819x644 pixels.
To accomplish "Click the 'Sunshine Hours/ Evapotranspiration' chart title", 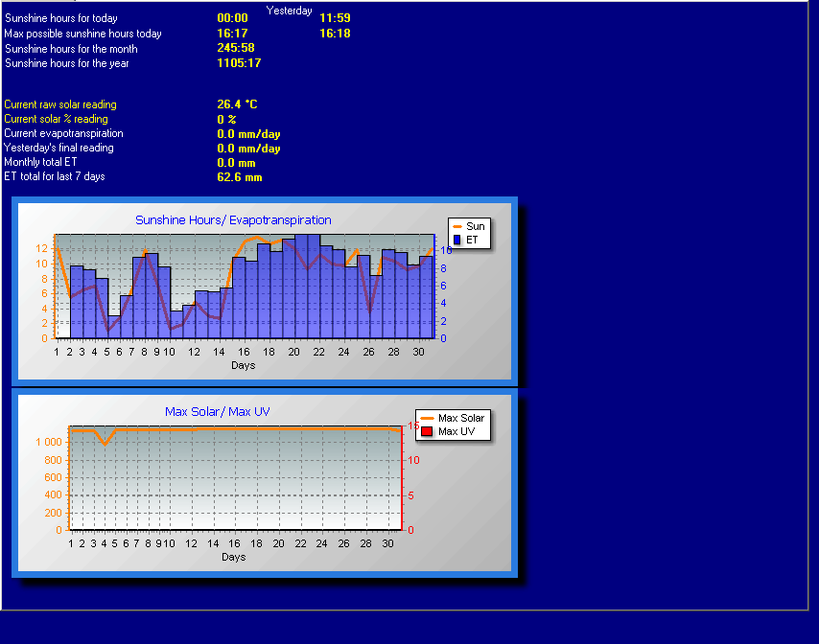I will click(233, 220).
